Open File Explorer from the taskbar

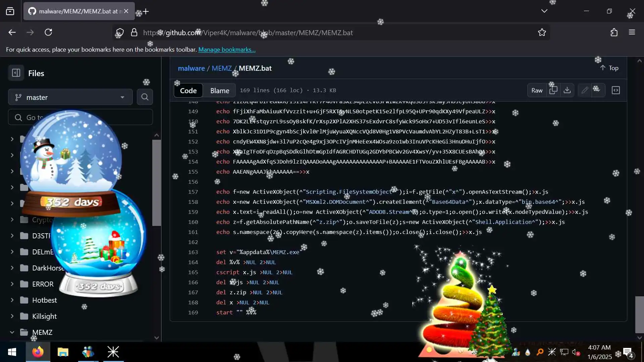(x=63, y=352)
